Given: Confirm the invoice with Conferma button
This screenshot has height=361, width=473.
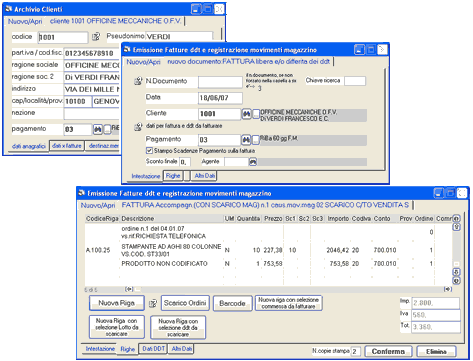Looking at the screenshot, I should [388, 351].
